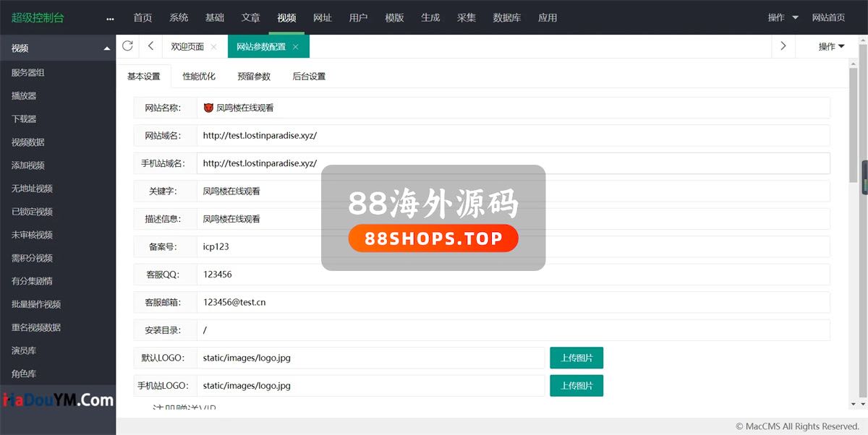
Task: Click the scrollbar up arrow
Action: click(x=854, y=64)
